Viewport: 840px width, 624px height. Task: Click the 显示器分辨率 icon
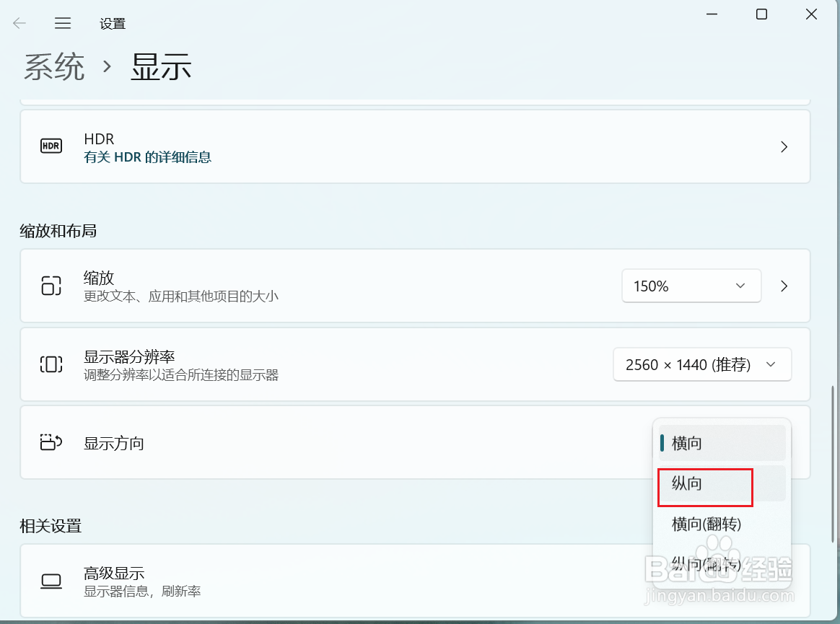(x=51, y=364)
